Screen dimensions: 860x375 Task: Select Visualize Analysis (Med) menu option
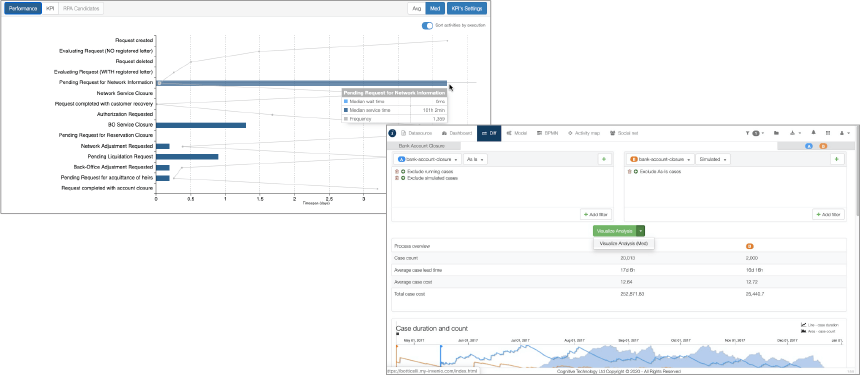click(x=624, y=243)
